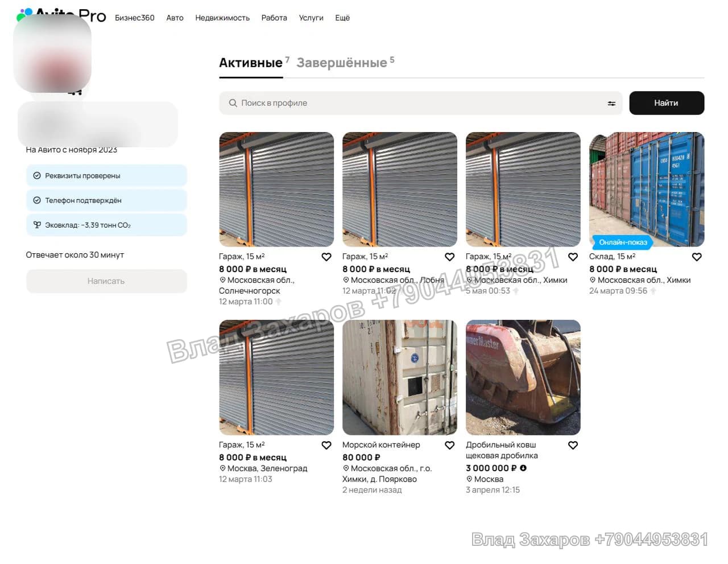Open the blue container Склад photo
728x564 pixels.
(x=647, y=190)
